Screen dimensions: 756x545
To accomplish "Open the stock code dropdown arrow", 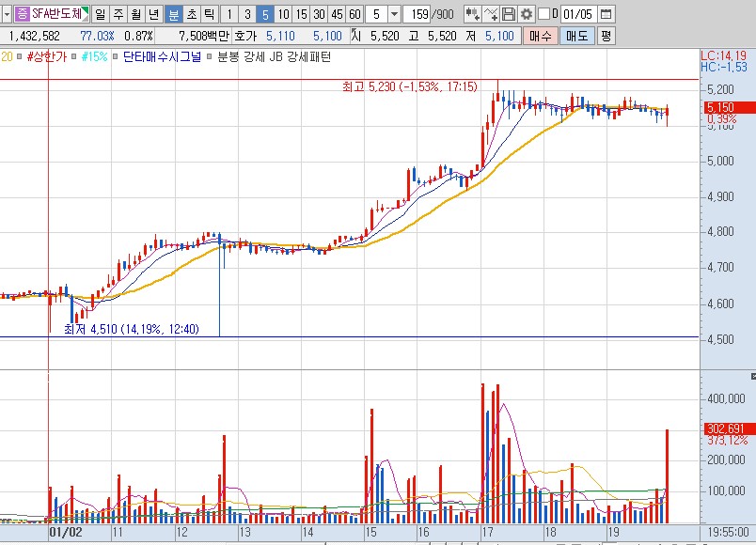I will [x=7, y=14].
